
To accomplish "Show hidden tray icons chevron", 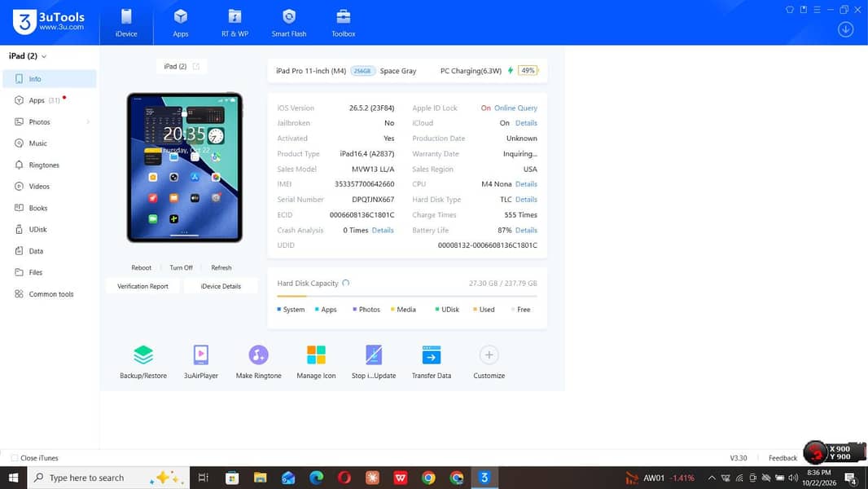I will click(x=712, y=478).
